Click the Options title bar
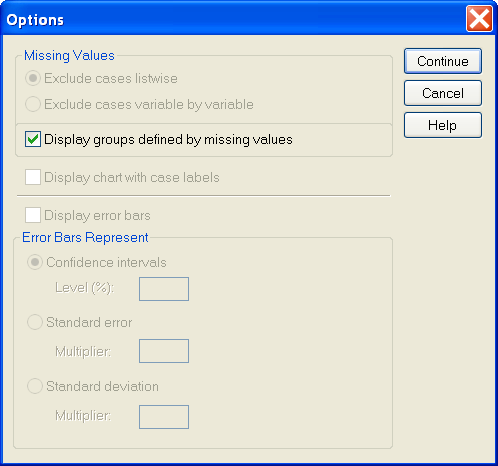 [x=233, y=19]
